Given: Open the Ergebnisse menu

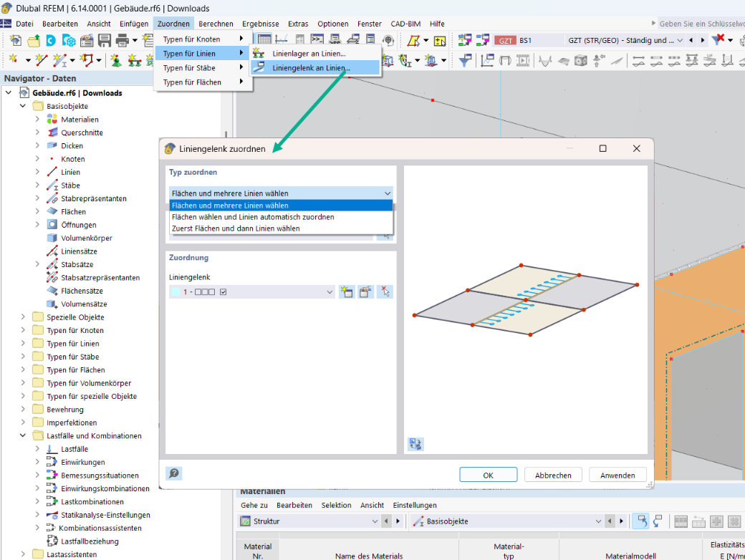Looking at the screenshot, I should coord(260,24).
